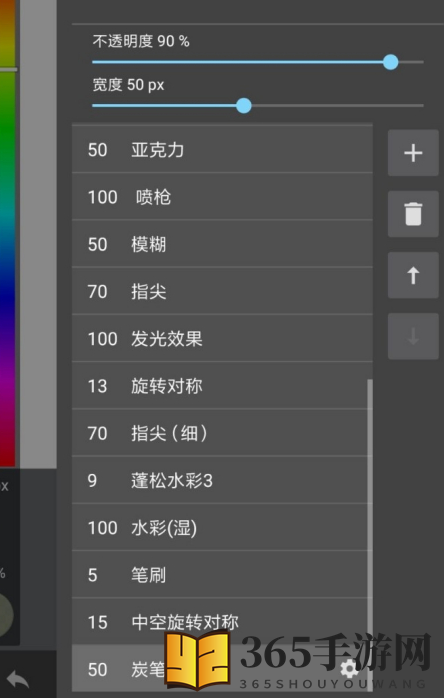The height and width of the screenshot is (698, 444).
Task: Select the 喷枪 airbrush entry
Action: [x=222, y=197]
